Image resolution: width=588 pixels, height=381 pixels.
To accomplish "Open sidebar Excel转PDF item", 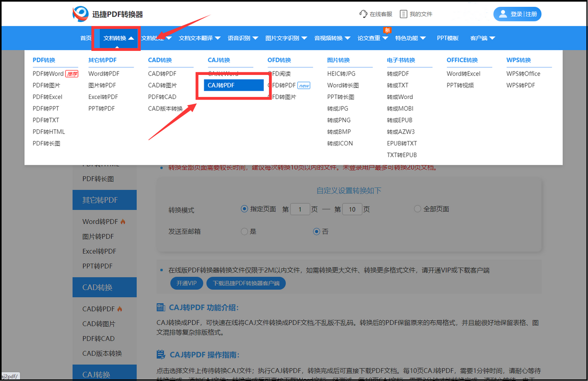I will point(99,251).
